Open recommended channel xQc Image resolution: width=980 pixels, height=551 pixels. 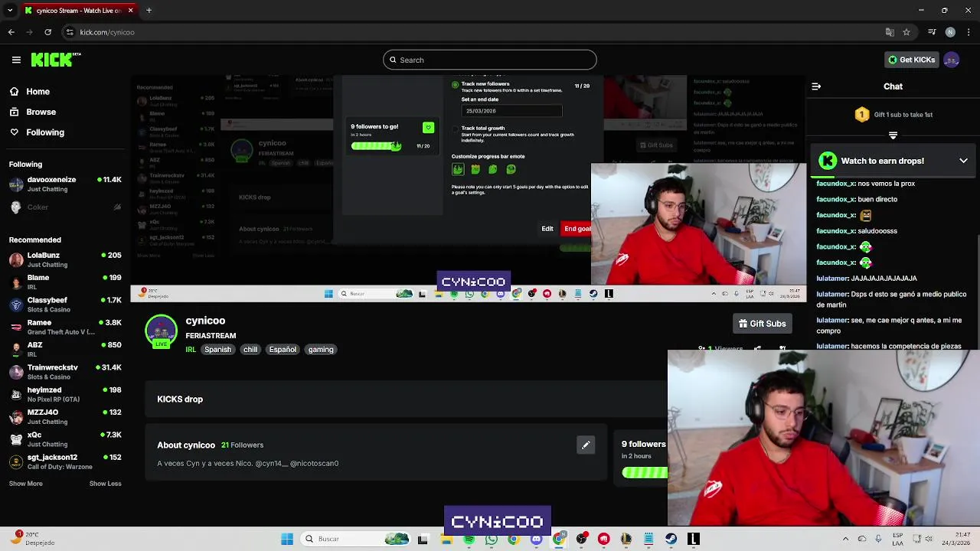click(65, 439)
